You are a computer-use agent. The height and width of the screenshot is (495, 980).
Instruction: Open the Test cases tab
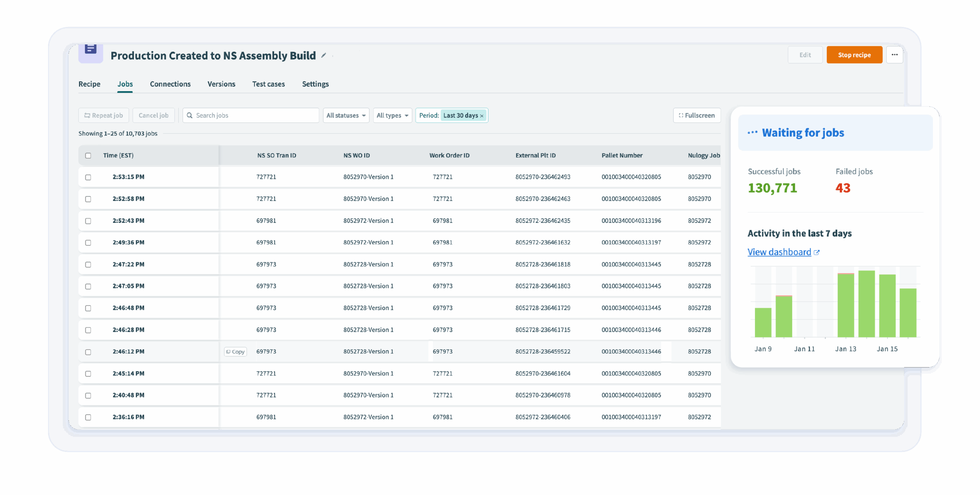click(268, 84)
